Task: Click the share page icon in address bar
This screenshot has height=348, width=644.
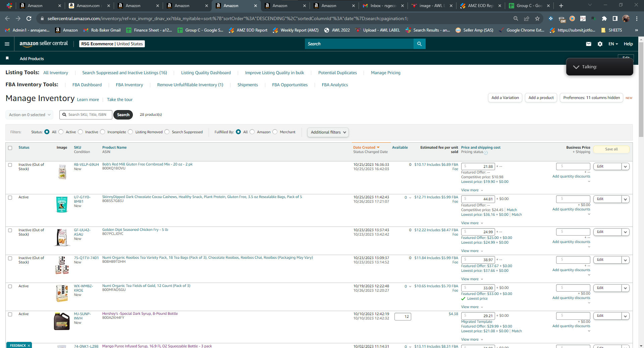Action: (527, 18)
